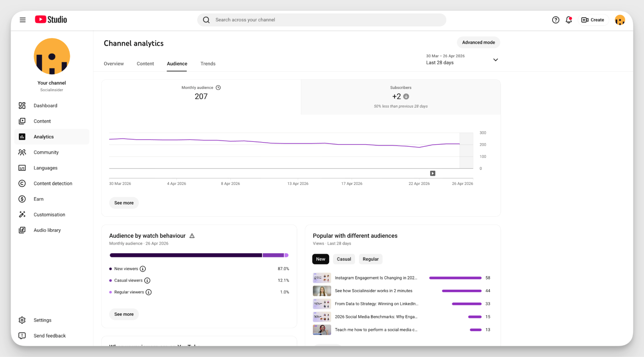Open From Data to Strategy LinkedIn video
This screenshot has width=644, height=357.
[x=376, y=304]
